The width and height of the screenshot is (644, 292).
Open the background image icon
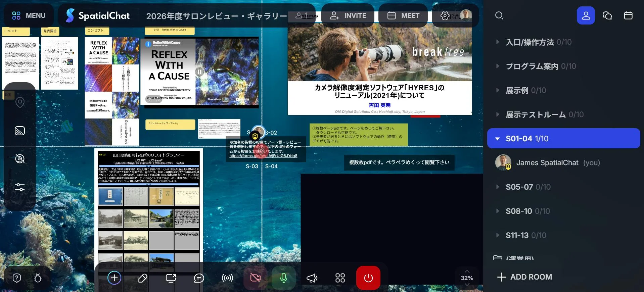pos(20,131)
